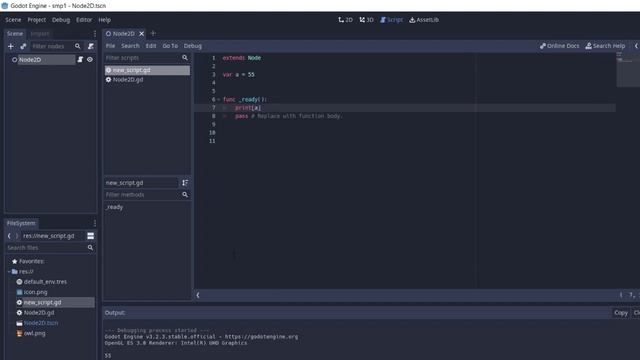Open FileSystem dock options menu dots

coord(95,223)
